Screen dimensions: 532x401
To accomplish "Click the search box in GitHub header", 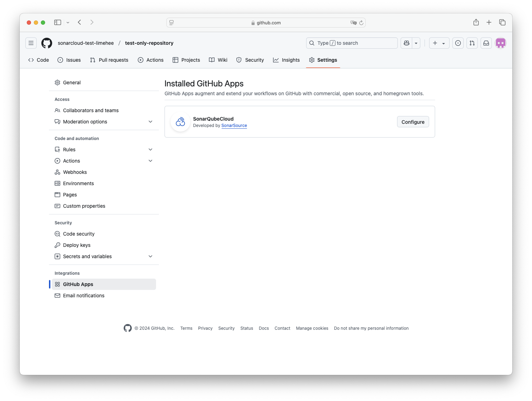I will [352, 43].
